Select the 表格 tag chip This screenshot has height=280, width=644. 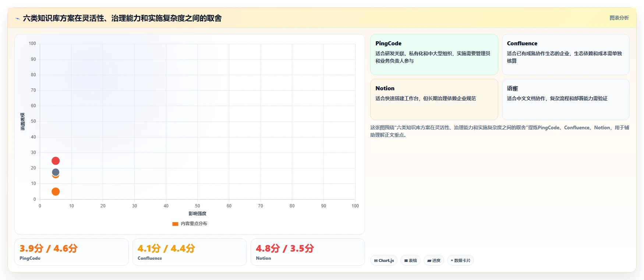410,260
